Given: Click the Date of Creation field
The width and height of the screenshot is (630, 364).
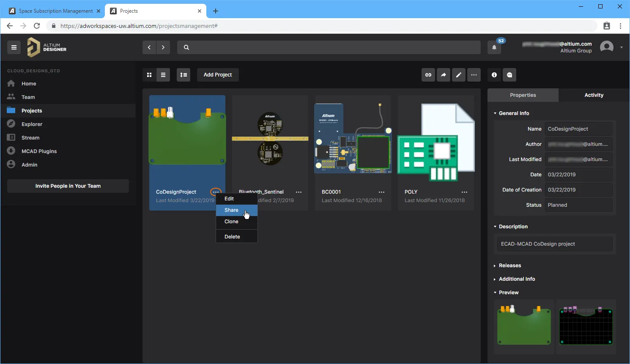Looking at the screenshot, I should (578, 190).
